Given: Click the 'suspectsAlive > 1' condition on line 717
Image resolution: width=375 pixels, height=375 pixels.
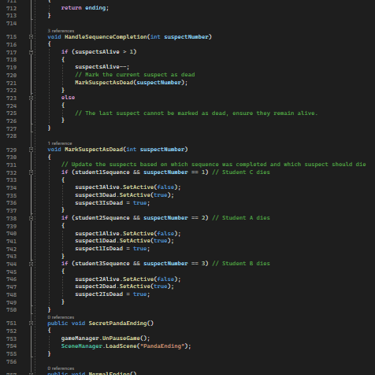Looking at the screenshot, I should (104, 52).
